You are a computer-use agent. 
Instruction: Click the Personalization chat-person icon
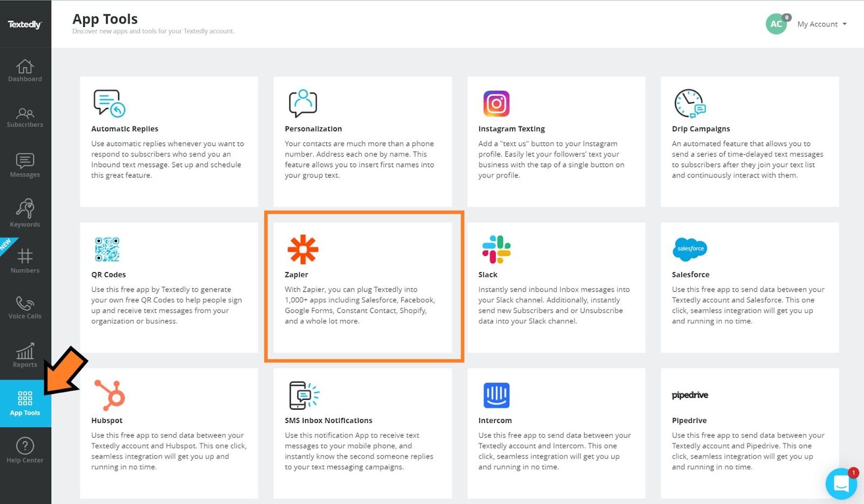(303, 103)
